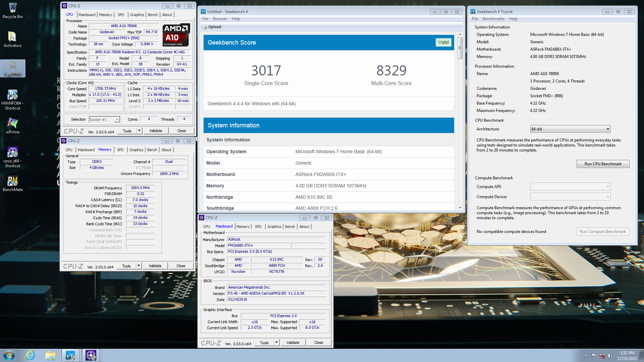
Task: Open Help menu in Untitled - Geekbench 4
Action: (x=236, y=19)
